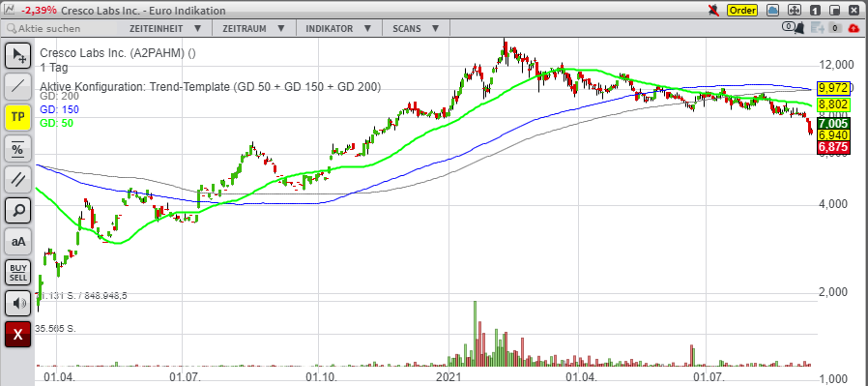Select the percent measurement tool
This screenshot has width=868, height=386.
tap(17, 148)
